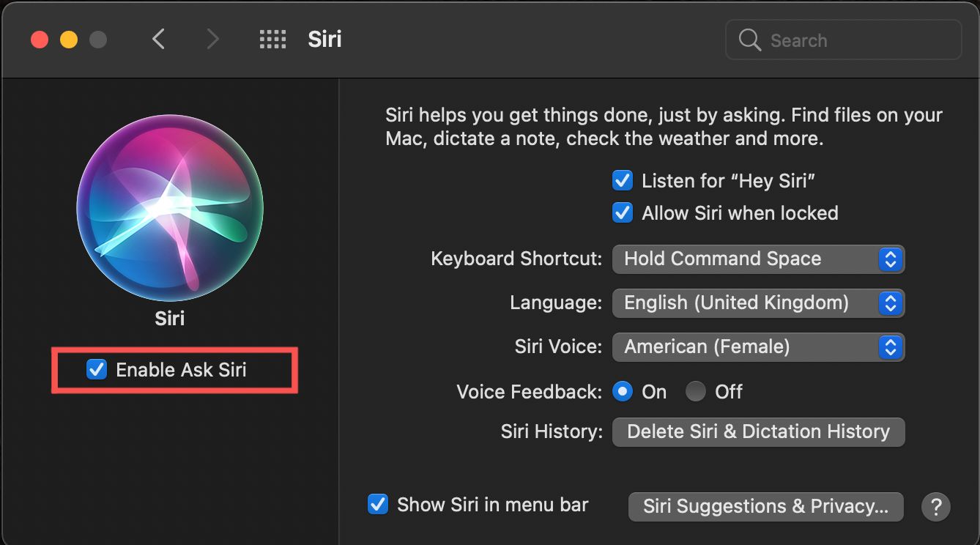Open the Language dropdown
The width and height of the screenshot is (980, 545).
point(758,303)
